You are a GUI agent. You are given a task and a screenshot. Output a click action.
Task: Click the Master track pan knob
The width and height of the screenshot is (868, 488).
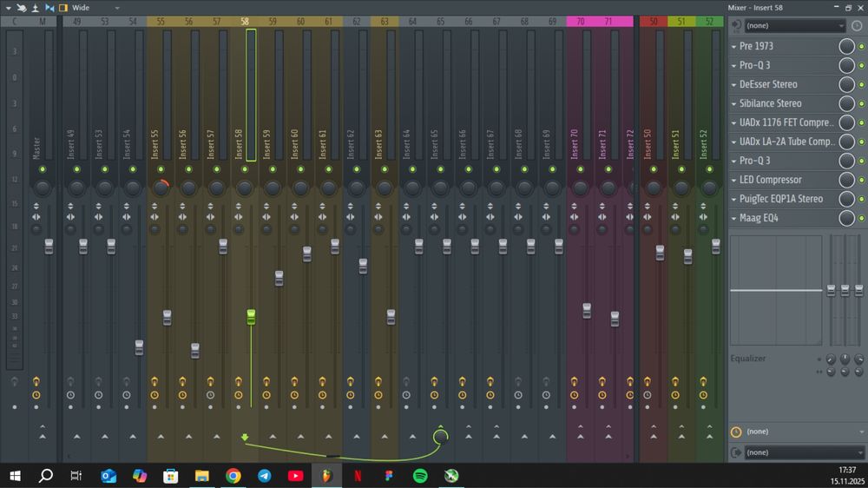point(43,188)
